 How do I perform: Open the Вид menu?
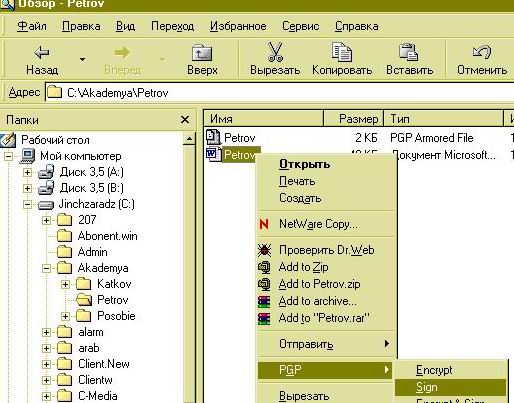pos(125,26)
